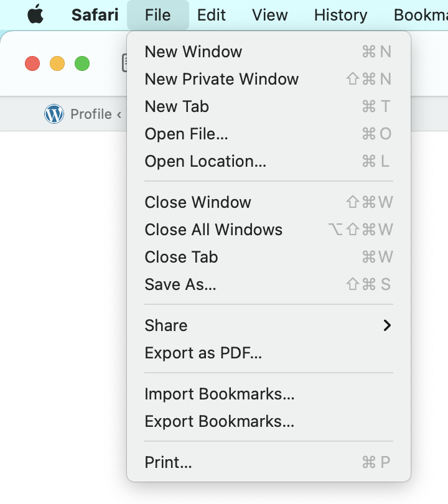Select Close Window
448x504 pixels.
point(269,202)
